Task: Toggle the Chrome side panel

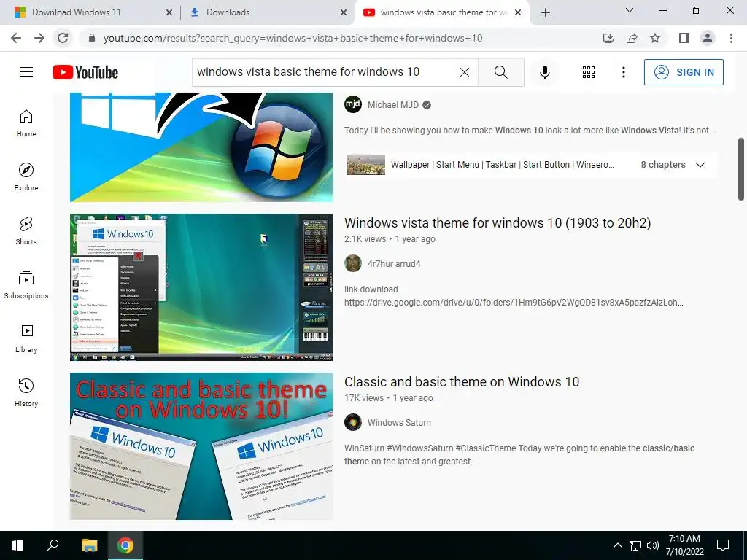Action: pos(684,38)
